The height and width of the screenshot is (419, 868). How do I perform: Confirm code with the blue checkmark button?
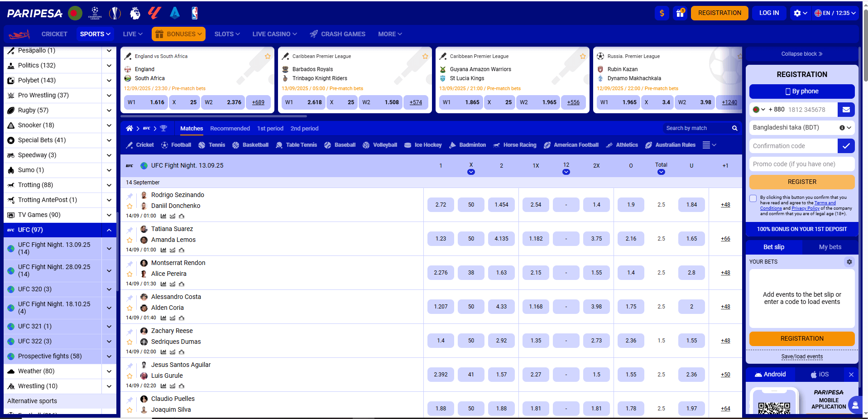click(846, 146)
